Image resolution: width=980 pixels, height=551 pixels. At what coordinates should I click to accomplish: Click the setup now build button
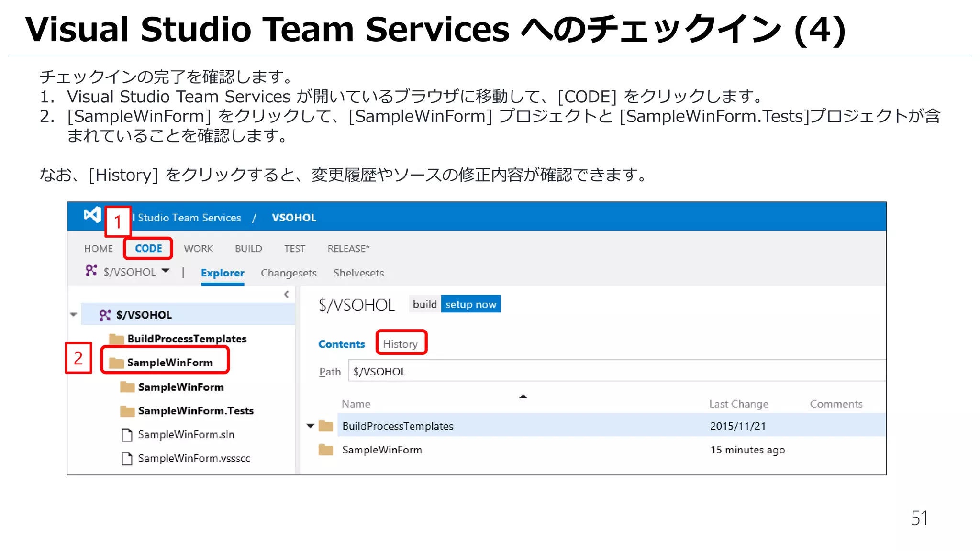point(471,304)
